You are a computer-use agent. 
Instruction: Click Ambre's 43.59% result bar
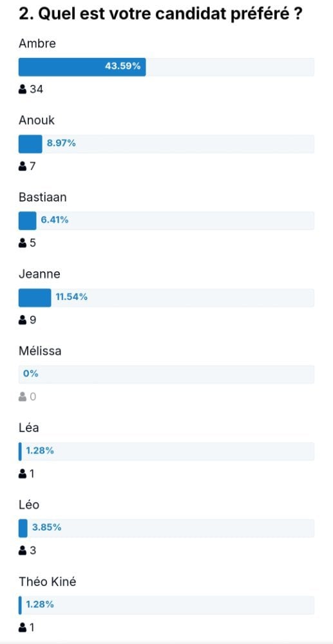tap(166, 67)
